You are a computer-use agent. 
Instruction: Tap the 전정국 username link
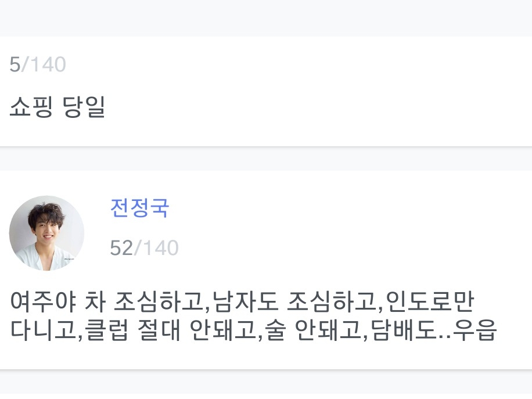[139, 208]
